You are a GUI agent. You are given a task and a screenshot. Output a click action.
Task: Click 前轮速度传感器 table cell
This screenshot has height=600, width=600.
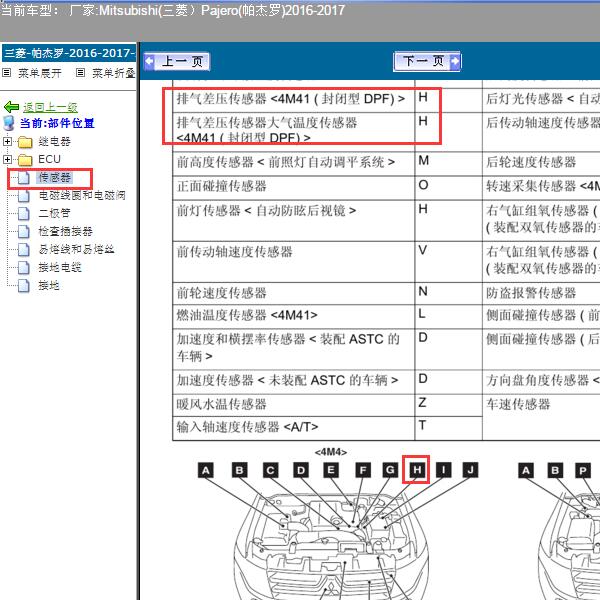click(294, 293)
